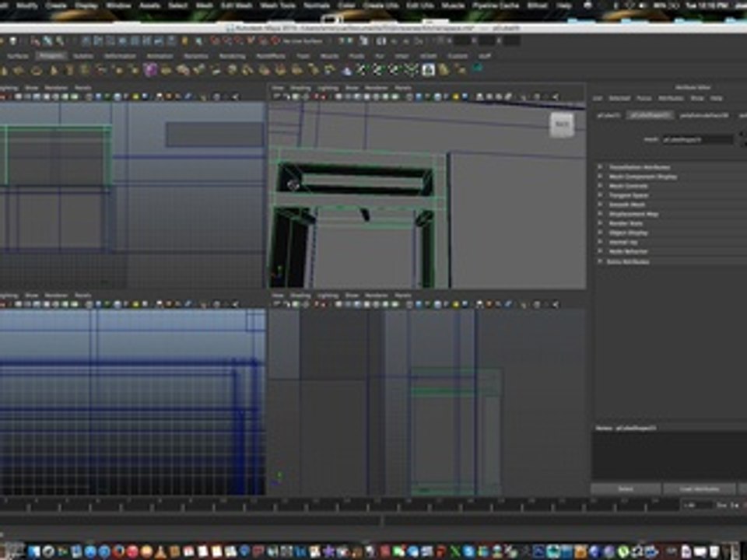Toggle Snap to points in the status line

tap(239, 41)
